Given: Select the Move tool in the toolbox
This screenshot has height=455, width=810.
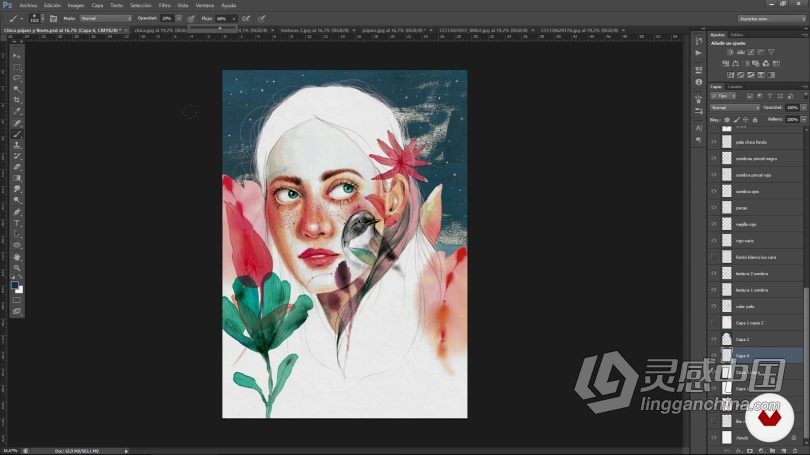Looking at the screenshot, I should coord(17,55).
